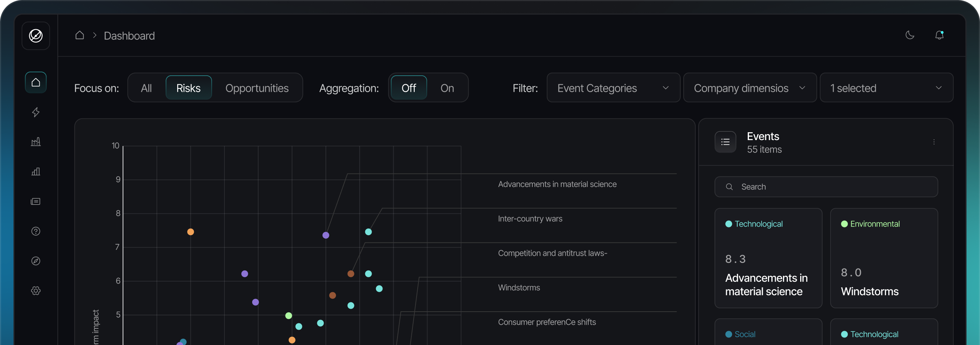Open the factory chart sidebar icon

coord(36,142)
